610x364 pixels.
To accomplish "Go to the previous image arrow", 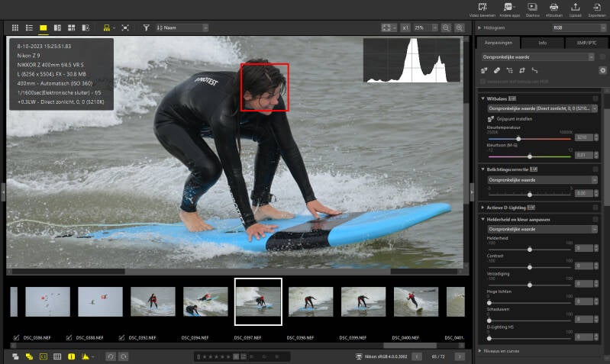I will 417,356.
